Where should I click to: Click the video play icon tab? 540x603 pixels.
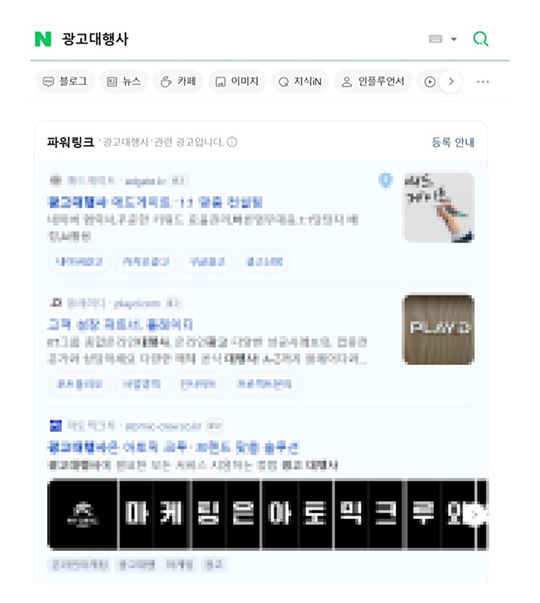tap(430, 82)
